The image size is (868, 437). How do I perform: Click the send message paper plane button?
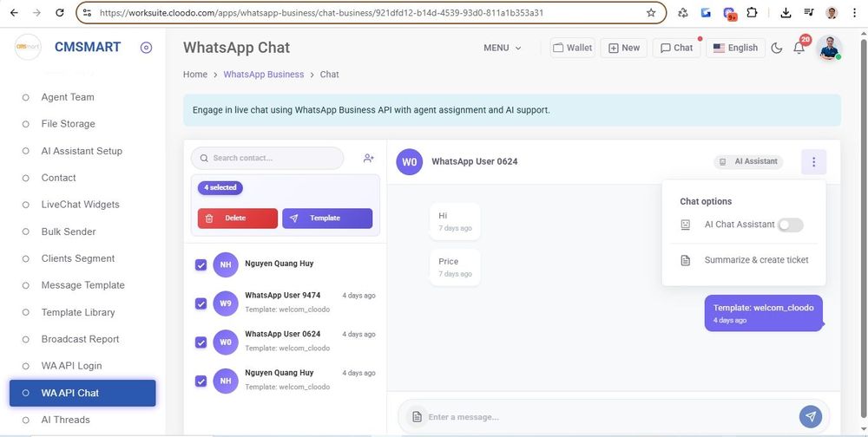[x=811, y=417]
